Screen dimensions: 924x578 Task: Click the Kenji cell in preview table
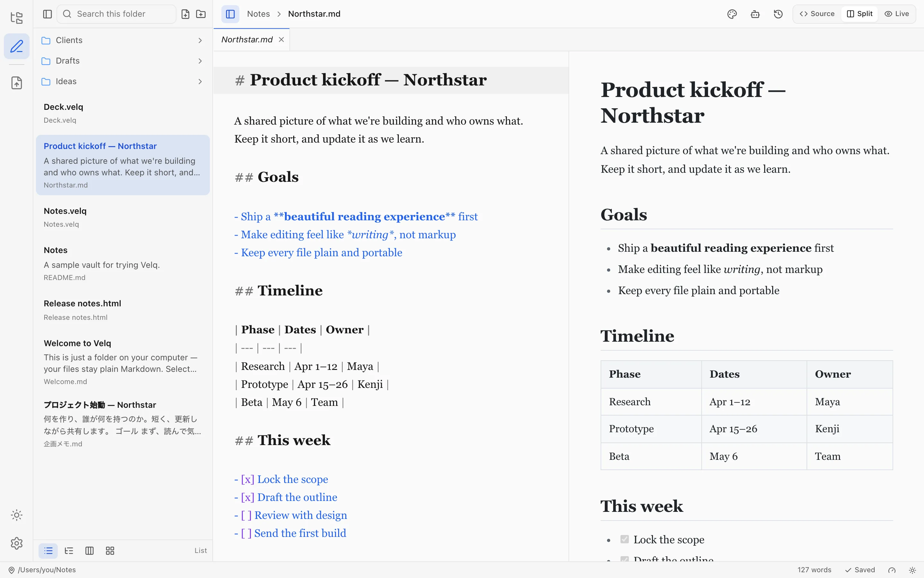(x=850, y=429)
